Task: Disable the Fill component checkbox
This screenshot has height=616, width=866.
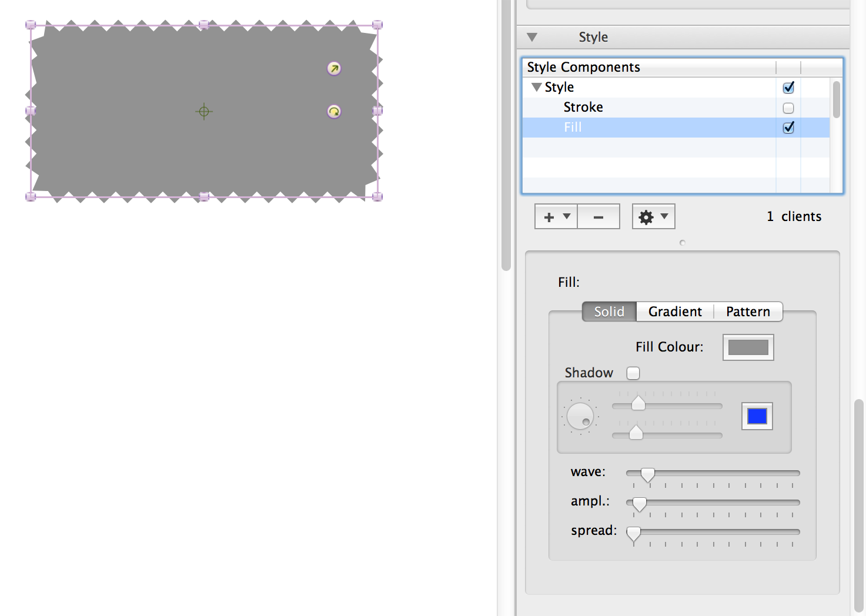Action: pos(788,128)
